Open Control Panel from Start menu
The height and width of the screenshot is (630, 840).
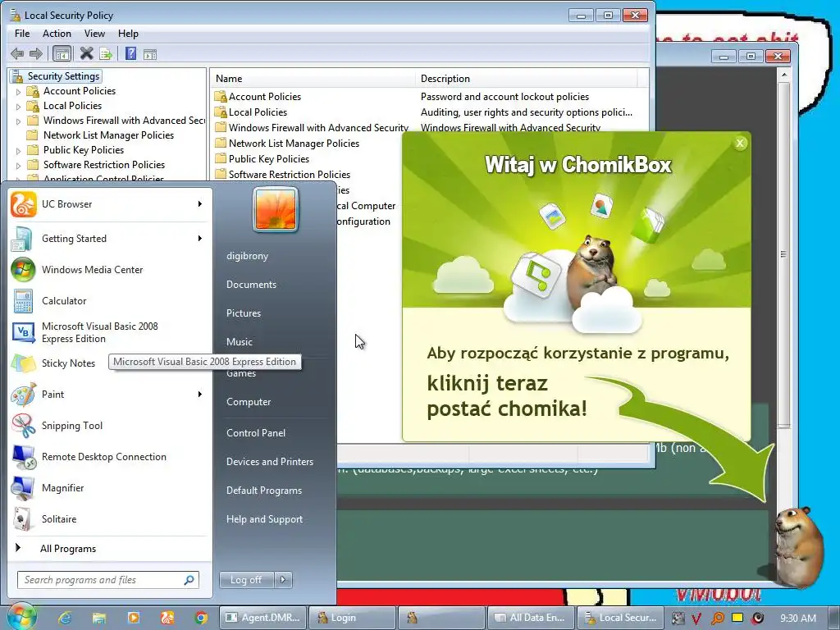point(256,433)
